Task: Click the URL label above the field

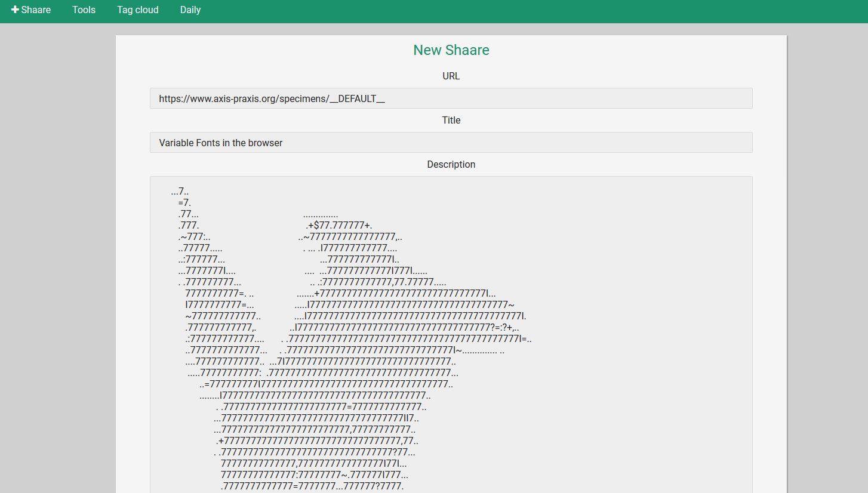Action: click(451, 76)
